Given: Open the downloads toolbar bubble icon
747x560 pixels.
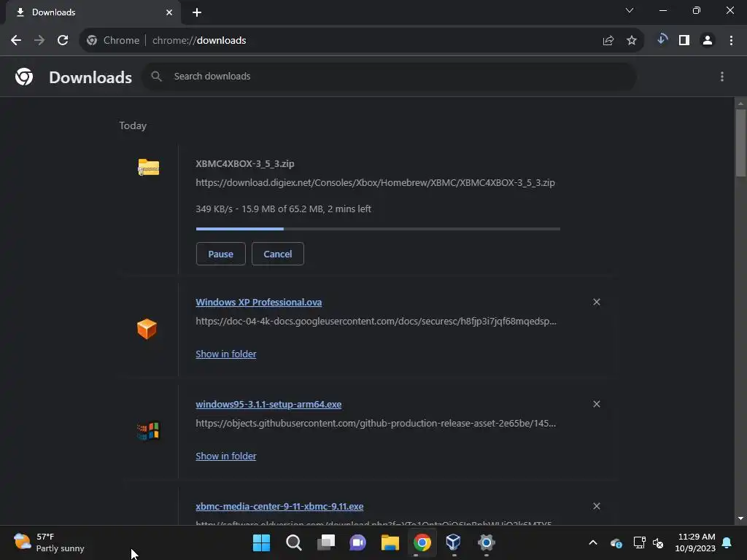Looking at the screenshot, I should 662,40.
